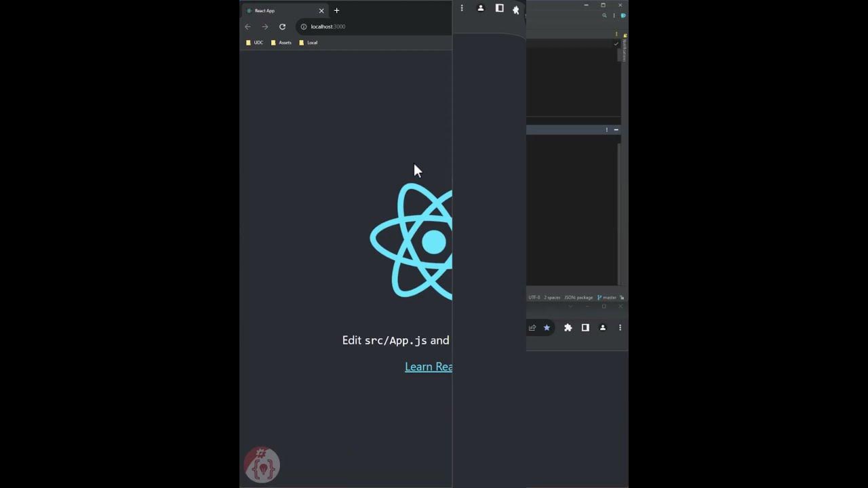Open the IDE title bar more-options menu
Viewport: 868px width, 488px height.
pyautogui.click(x=614, y=16)
